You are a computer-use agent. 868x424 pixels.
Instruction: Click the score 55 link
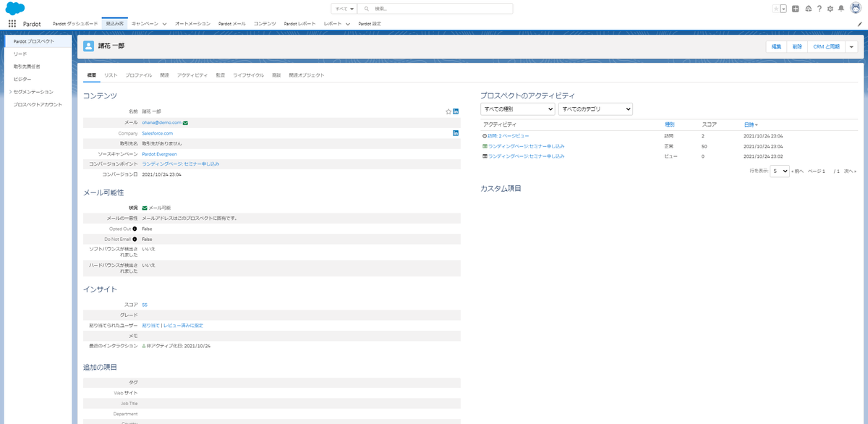[145, 305]
